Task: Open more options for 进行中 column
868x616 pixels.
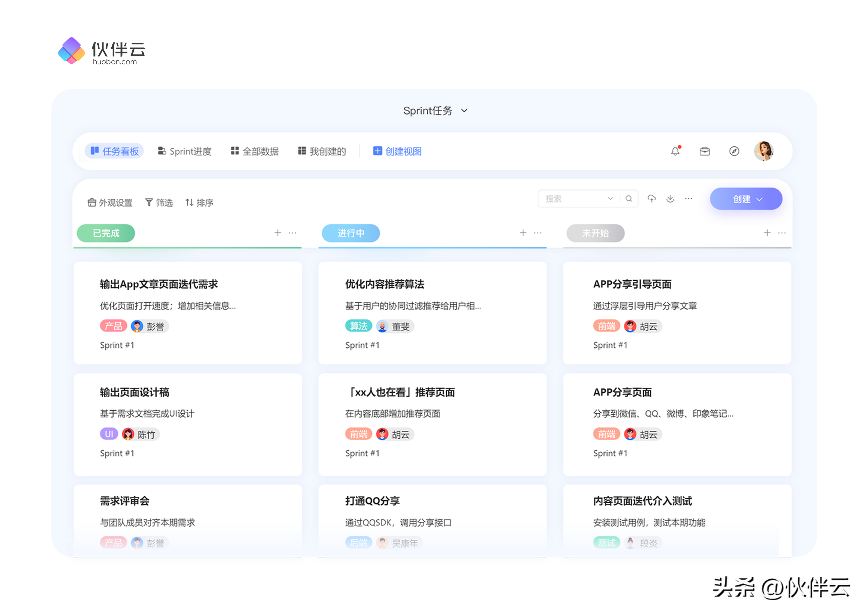Action: (538, 232)
